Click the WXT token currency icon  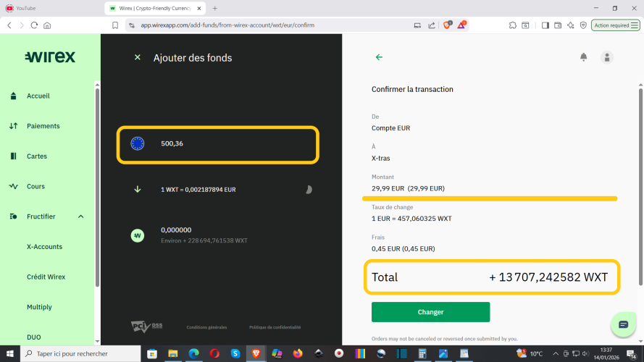click(137, 235)
